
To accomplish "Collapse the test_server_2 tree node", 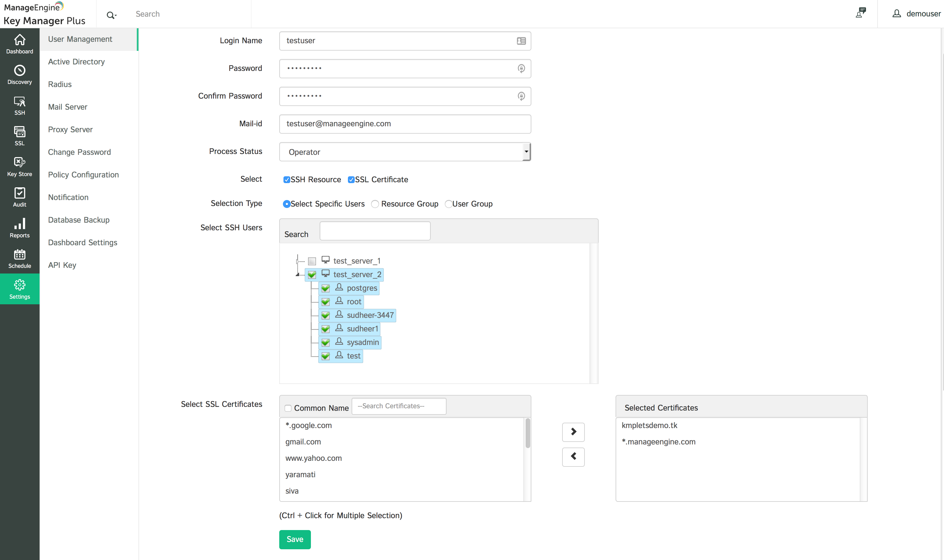I will [297, 275].
